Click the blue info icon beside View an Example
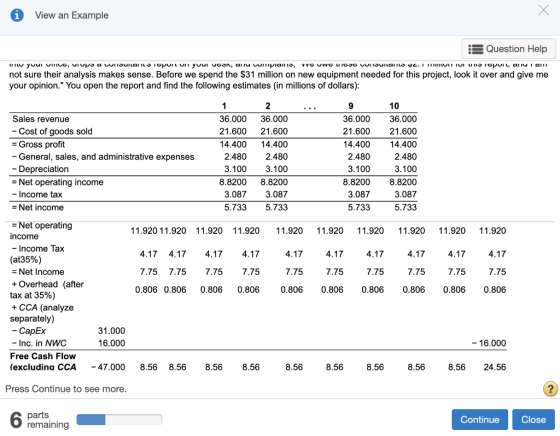Image resolution: width=560 pixels, height=436 pixels. pyautogui.click(x=17, y=15)
